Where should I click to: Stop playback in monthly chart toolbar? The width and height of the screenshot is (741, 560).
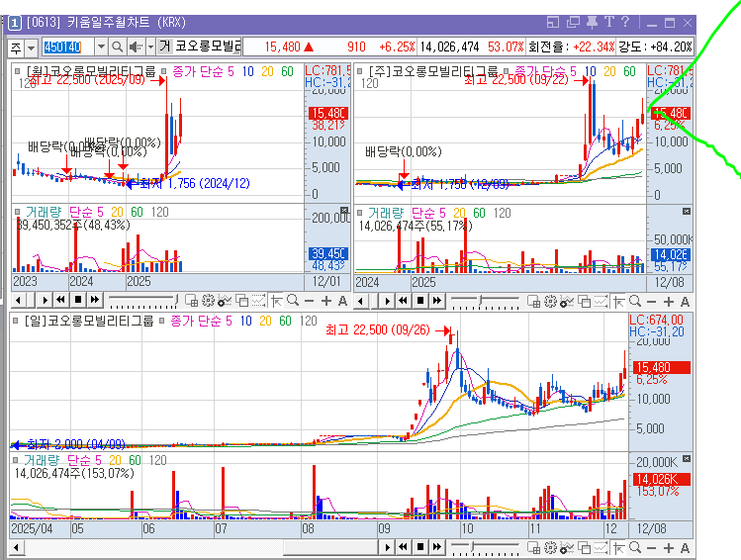[x=78, y=299]
